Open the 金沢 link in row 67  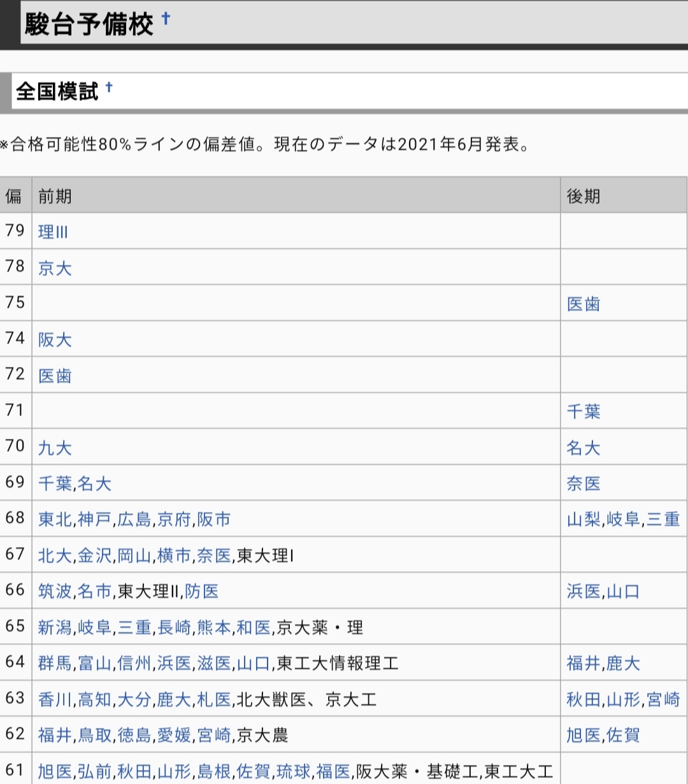pos(94,555)
